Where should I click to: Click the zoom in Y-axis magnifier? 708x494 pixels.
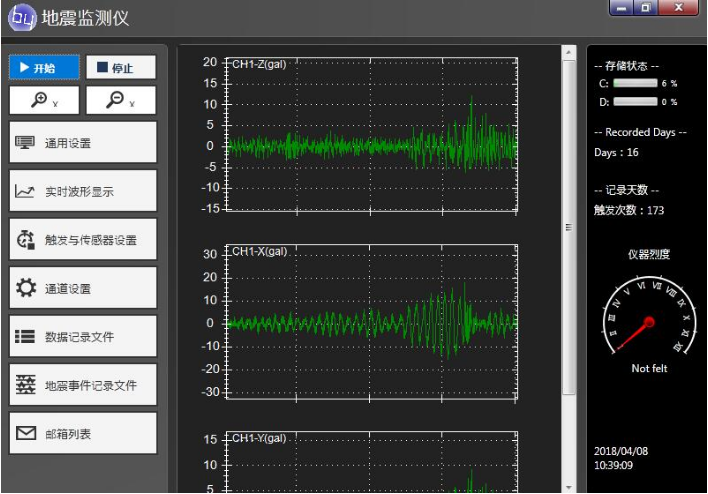pyautogui.click(x=44, y=99)
